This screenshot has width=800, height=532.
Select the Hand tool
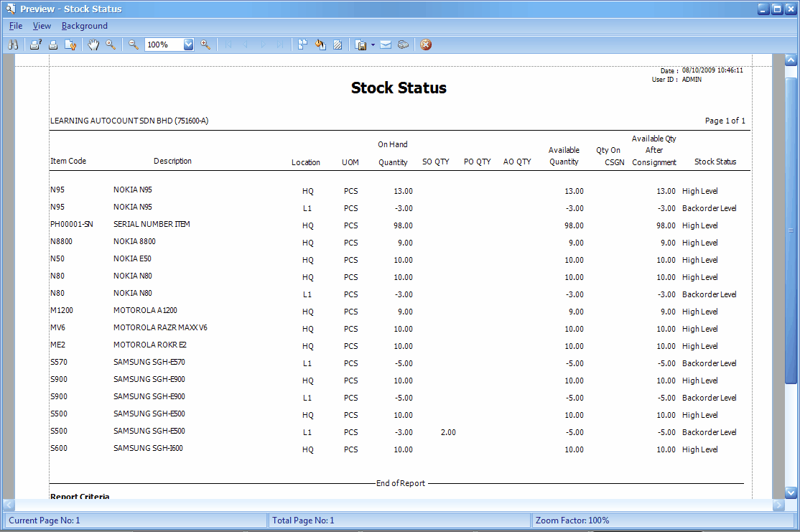pos(93,45)
